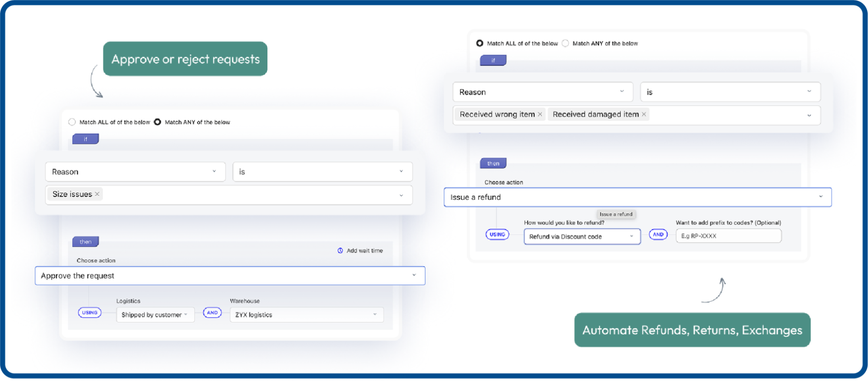Screen dimensions: 868x384
Task: Remove the Size issues tag
Action: 97,194
